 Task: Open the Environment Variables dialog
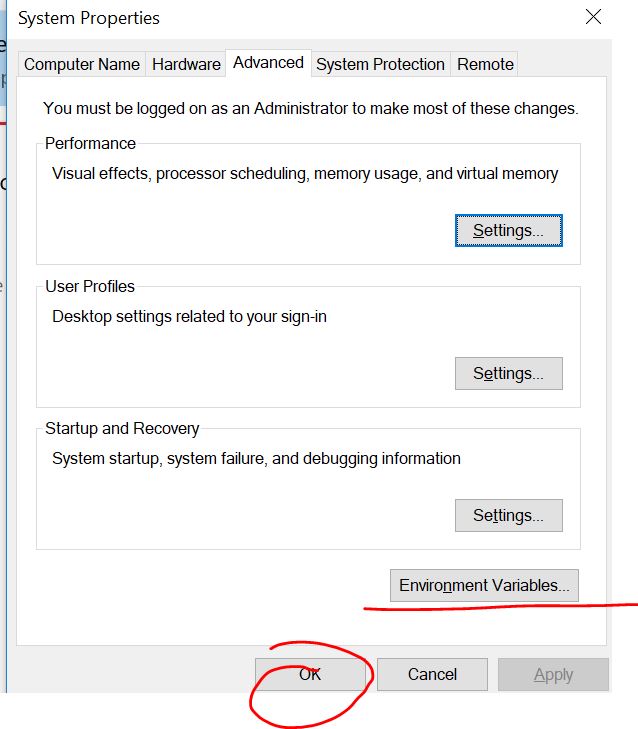(484, 586)
